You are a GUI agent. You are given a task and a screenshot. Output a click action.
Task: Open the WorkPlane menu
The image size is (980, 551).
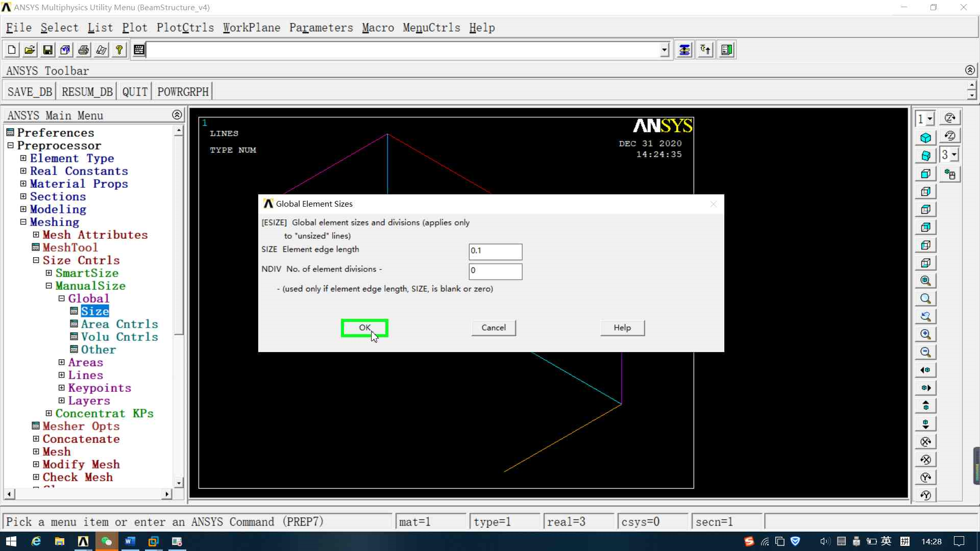pos(251,28)
